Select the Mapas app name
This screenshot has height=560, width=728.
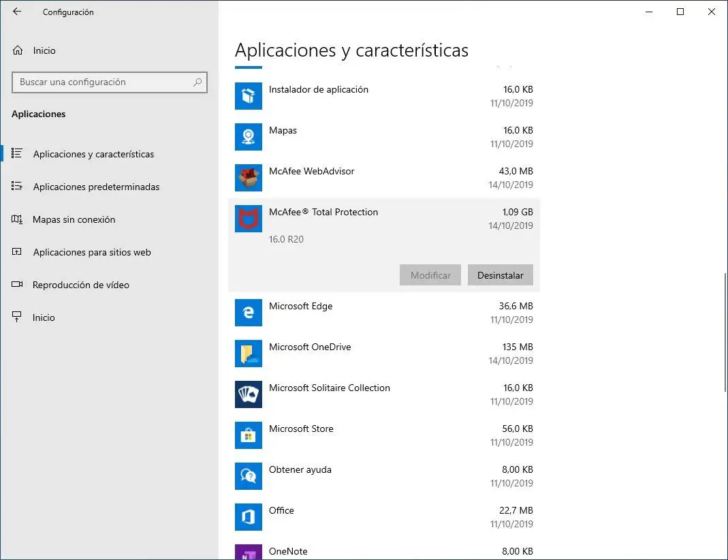(x=283, y=131)
